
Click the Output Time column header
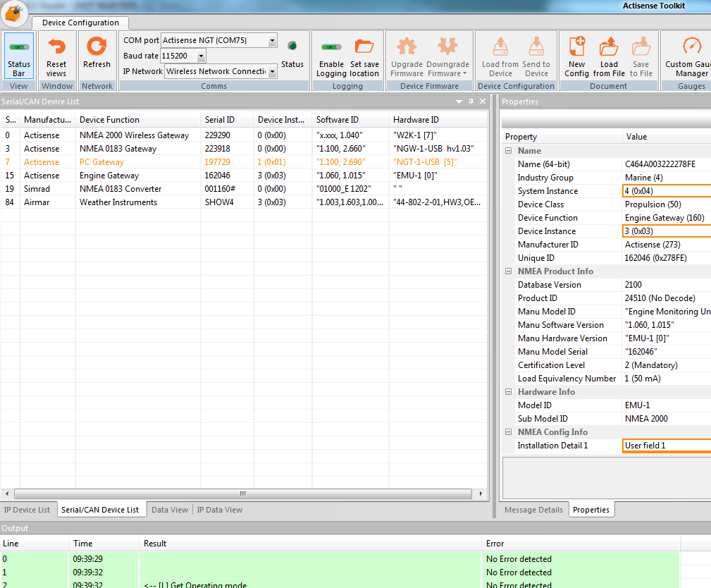[104, 544]
